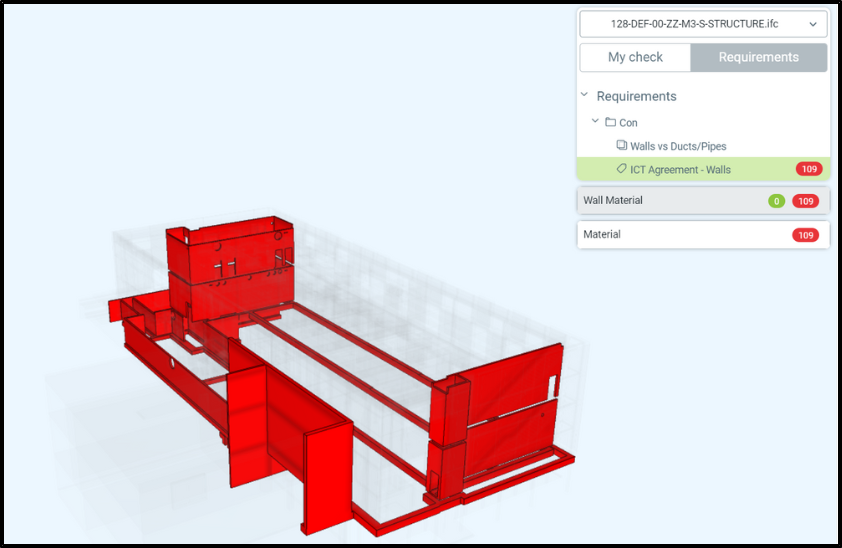Image resolution: width=842 pixels, height=548 pixels.
Task: Click green 0 badge on Wall Material
Action: pyautogui.click(x=776, y=201)
